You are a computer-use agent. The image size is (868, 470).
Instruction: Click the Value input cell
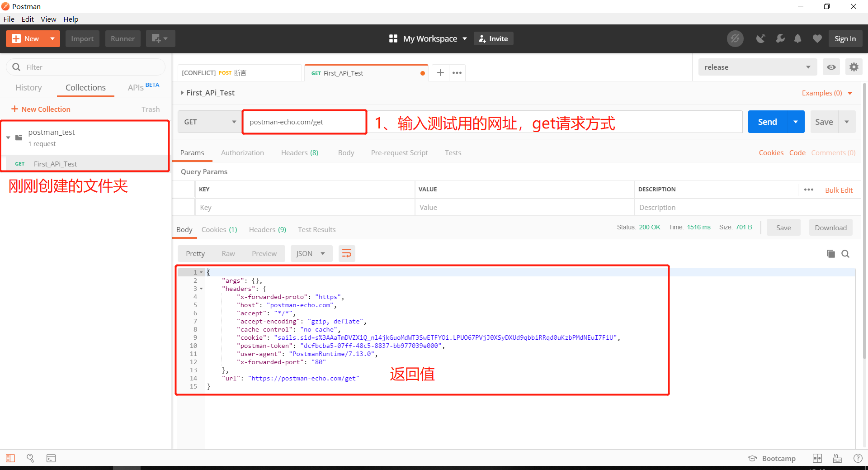coord(524,207)
